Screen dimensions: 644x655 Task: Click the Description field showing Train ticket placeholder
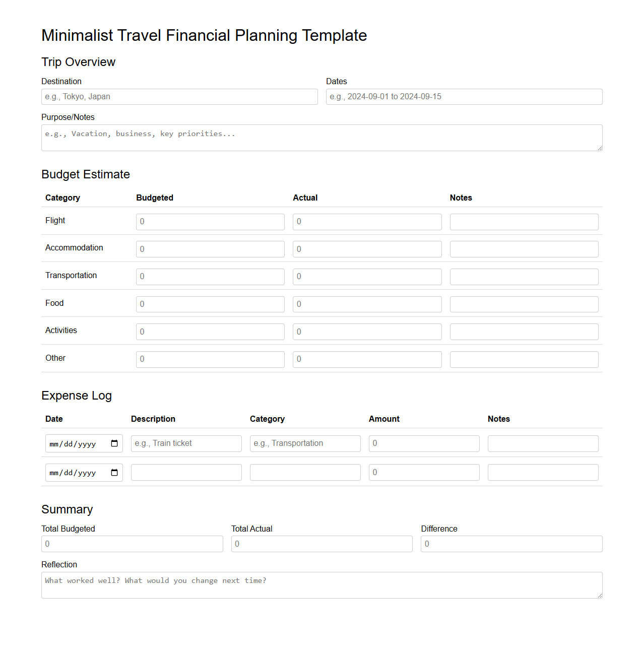186,443
